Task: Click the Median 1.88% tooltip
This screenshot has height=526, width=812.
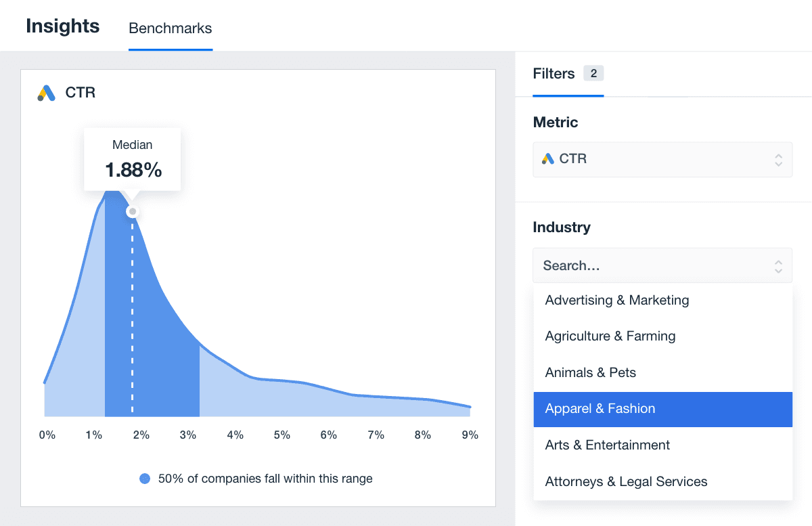Action: tap(133, 159)
